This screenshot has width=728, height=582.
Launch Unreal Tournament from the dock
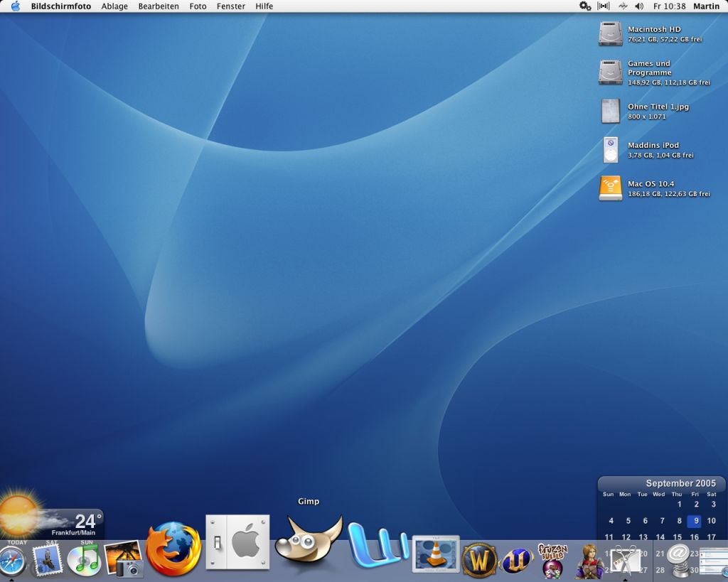coord(516,561)
